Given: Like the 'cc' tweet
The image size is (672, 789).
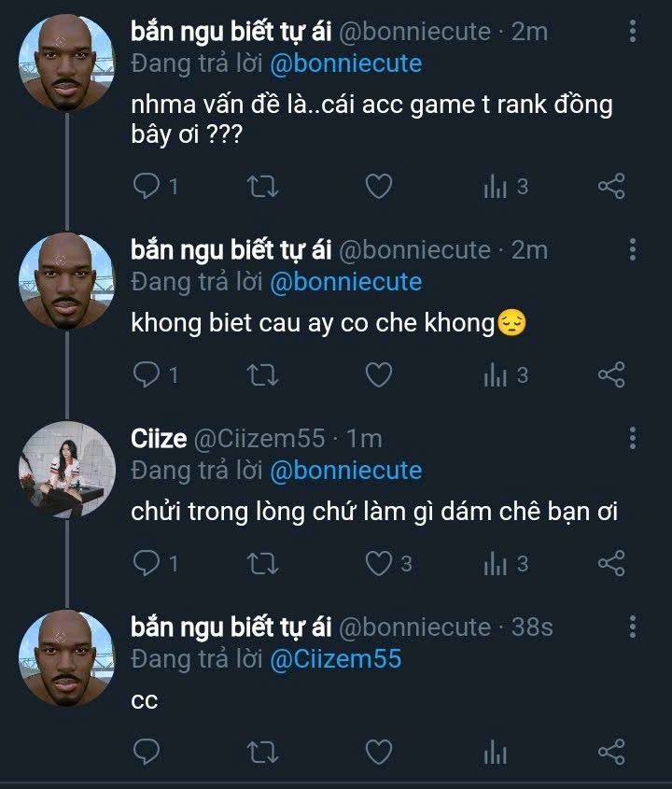Looking at the screenshot, I should click(378, 752).
